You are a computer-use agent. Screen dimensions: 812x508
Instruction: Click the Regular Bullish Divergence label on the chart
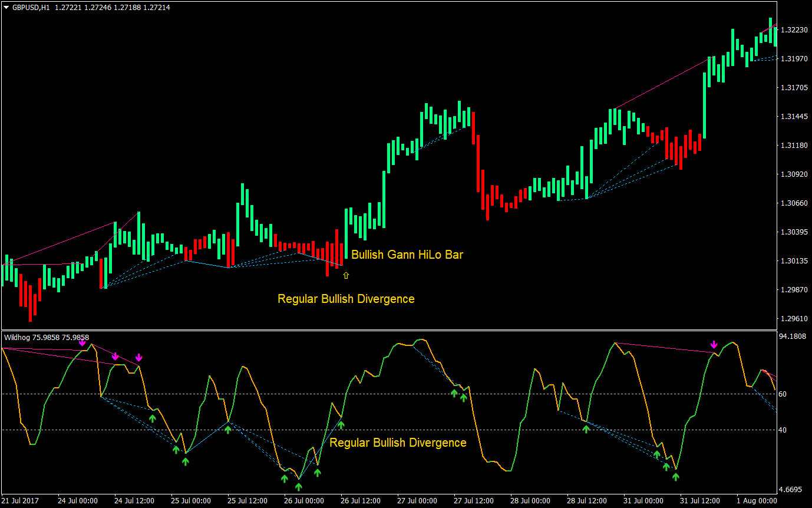345,299
